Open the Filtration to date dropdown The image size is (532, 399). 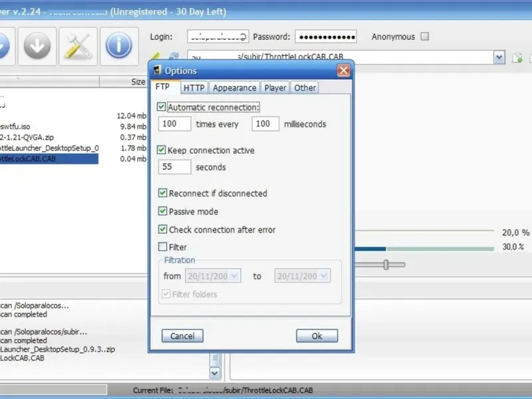(x=323, y=276)
